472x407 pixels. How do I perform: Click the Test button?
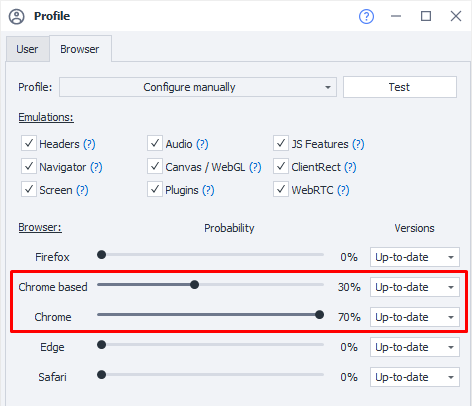(x=400, y=87)
